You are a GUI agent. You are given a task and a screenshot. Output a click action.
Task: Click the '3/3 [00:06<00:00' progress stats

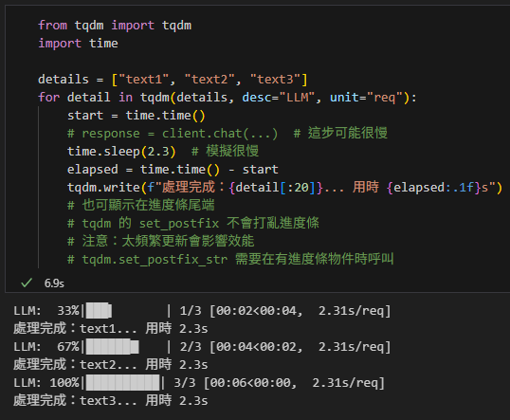coord(235,383)
